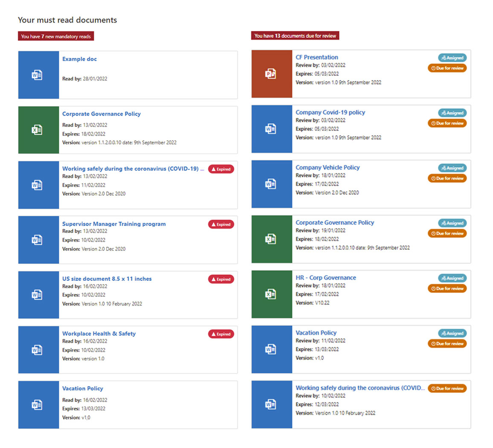Click version 'version 1.0' on Workplace Health & Safety
Screen dimensions: 493x448
pyautogui.click(x=93, y=359)
